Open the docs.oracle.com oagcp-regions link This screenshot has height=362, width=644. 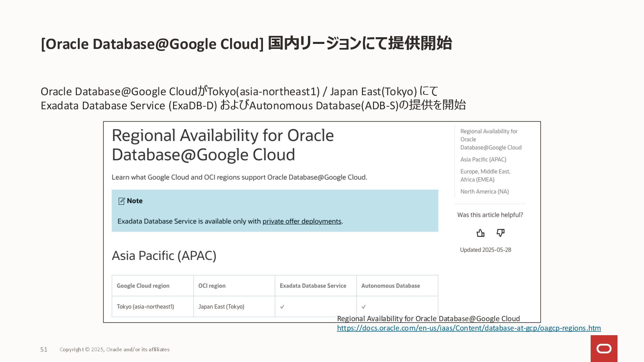(469, 328)
